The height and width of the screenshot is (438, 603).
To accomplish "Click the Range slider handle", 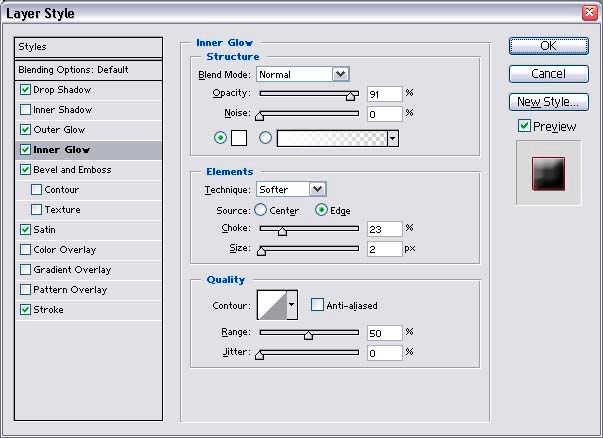I will click(x=308, y=335).
